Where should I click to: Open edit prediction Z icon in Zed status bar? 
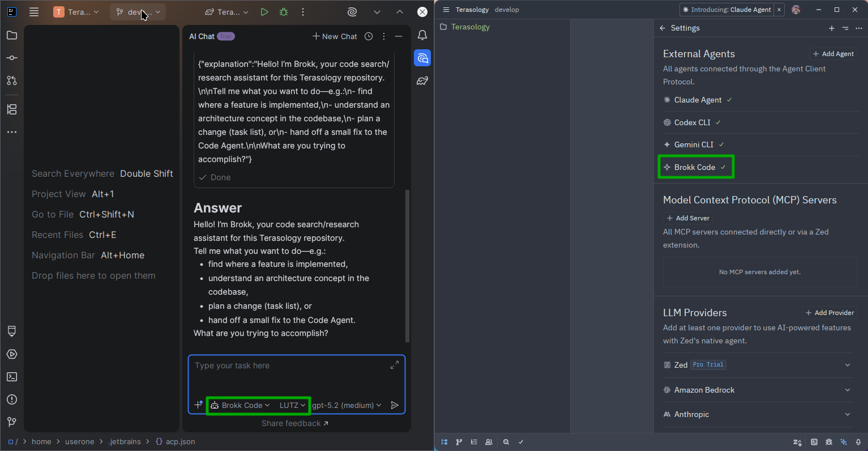point(797,442)
